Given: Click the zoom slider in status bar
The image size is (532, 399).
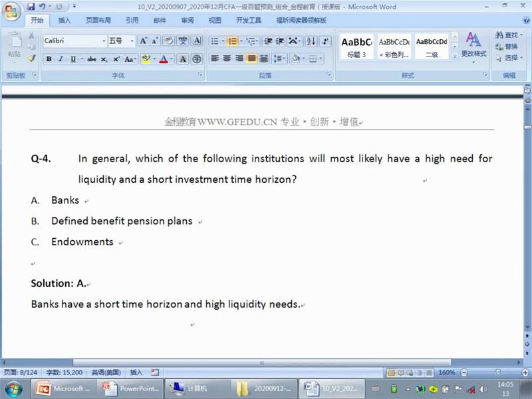Looking at the screenshot, I should point(497,372).
